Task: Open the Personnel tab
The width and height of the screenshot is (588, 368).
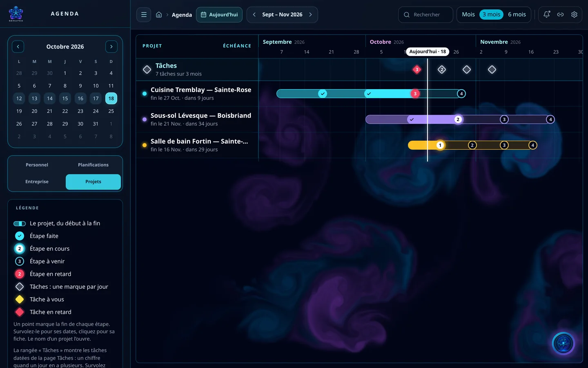Action: 37,165
